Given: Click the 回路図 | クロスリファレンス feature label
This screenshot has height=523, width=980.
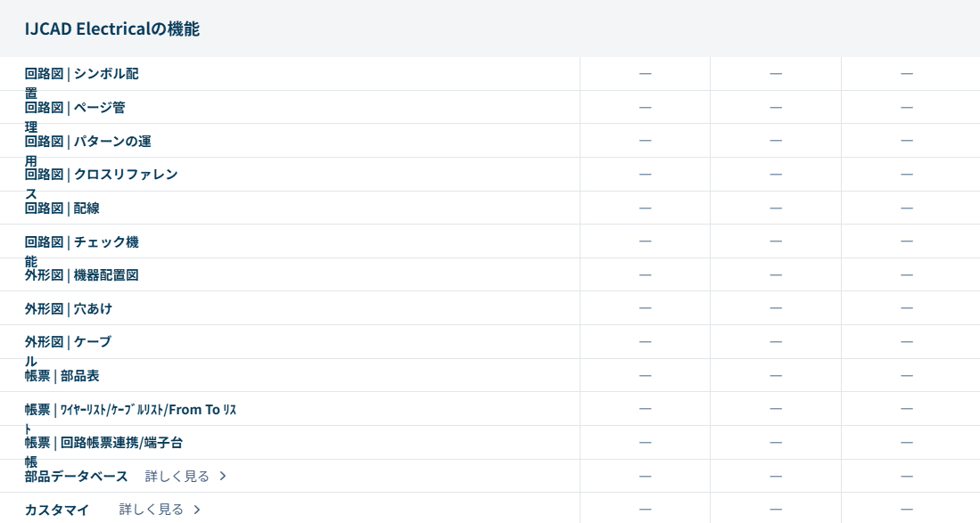Looking at the screenshot, I should pos(101,175).
